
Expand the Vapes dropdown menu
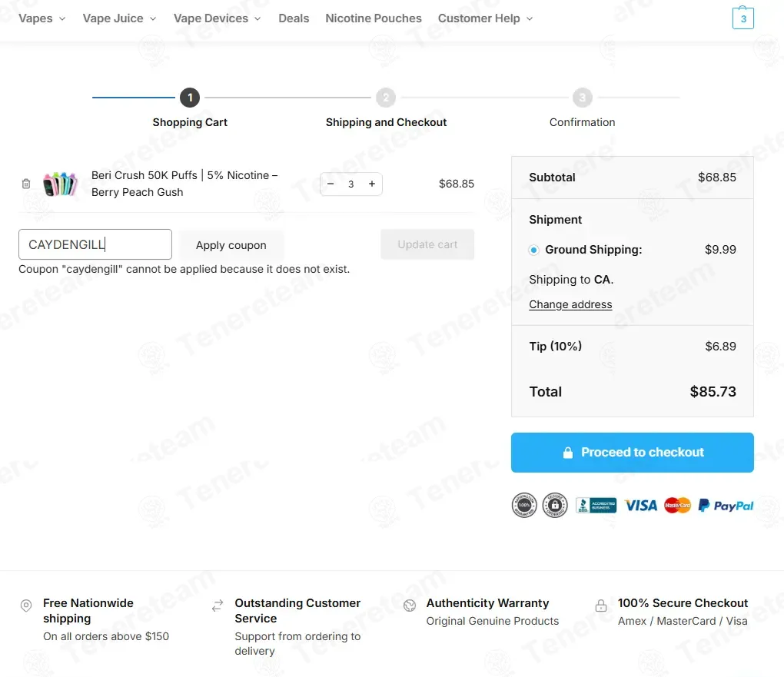pyautogui.click(x=42, y=18)
